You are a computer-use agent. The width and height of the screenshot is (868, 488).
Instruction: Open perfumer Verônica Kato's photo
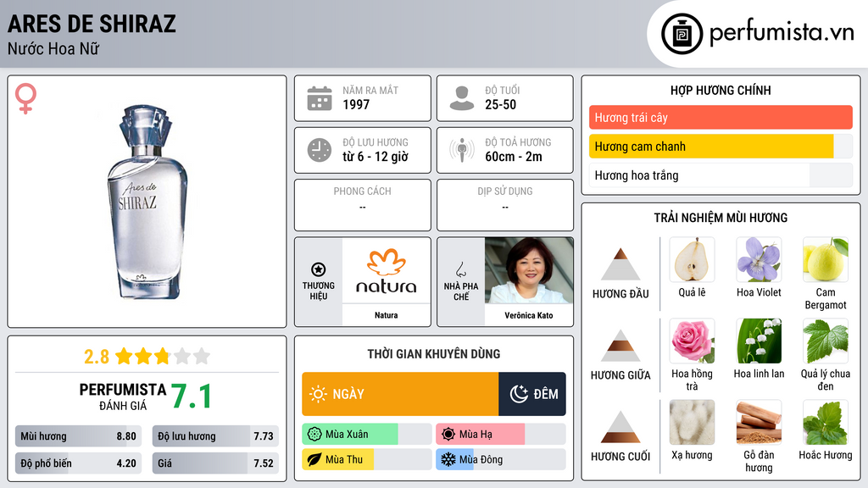[x=529, y=271]
